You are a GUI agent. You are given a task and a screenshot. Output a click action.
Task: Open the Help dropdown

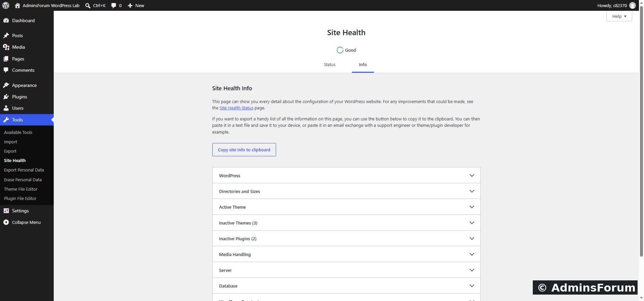click(x=619, y=16)
